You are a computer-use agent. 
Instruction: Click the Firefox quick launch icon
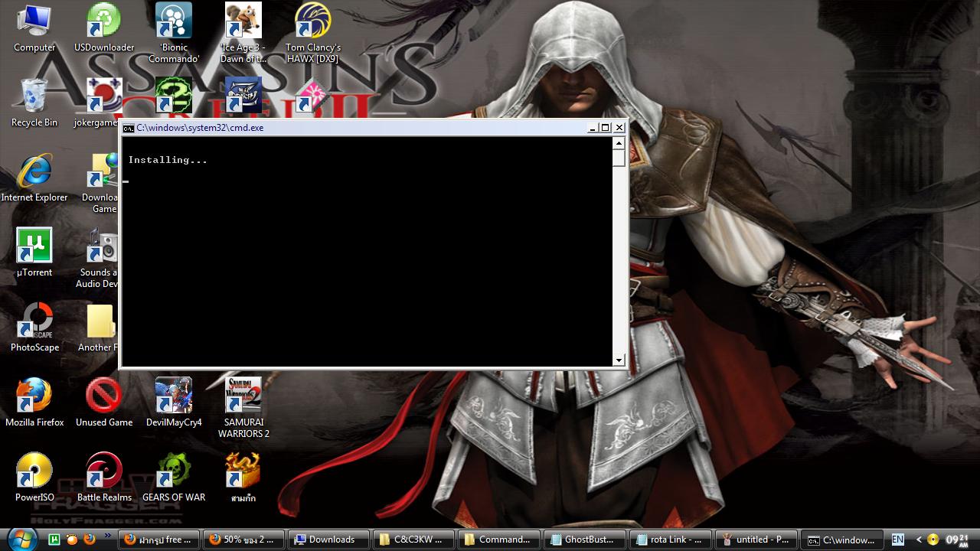(90, 540)
